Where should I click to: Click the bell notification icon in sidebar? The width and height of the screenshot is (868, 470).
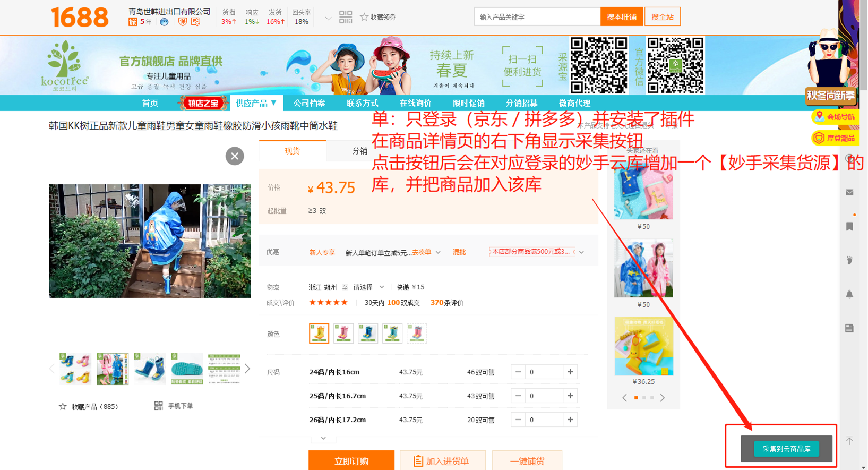[x=849, y=294]
